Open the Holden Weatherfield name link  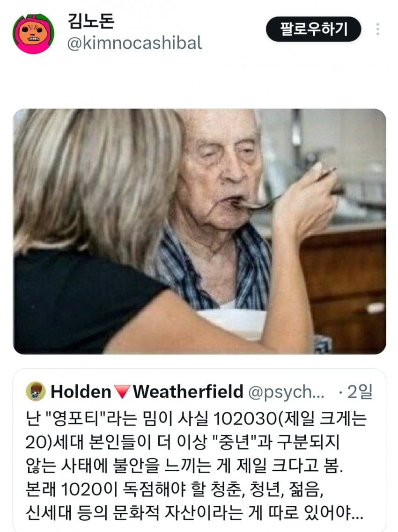click(147, 392)
